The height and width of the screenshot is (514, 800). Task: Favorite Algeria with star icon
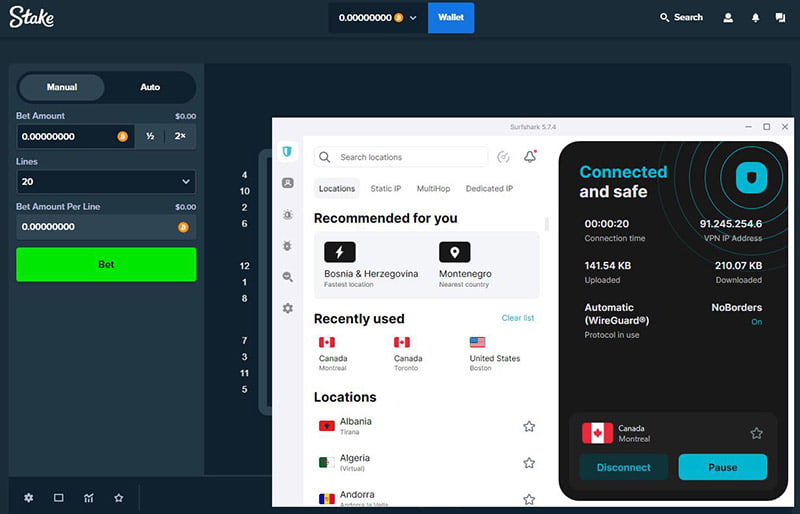click(x=529, y=463)
